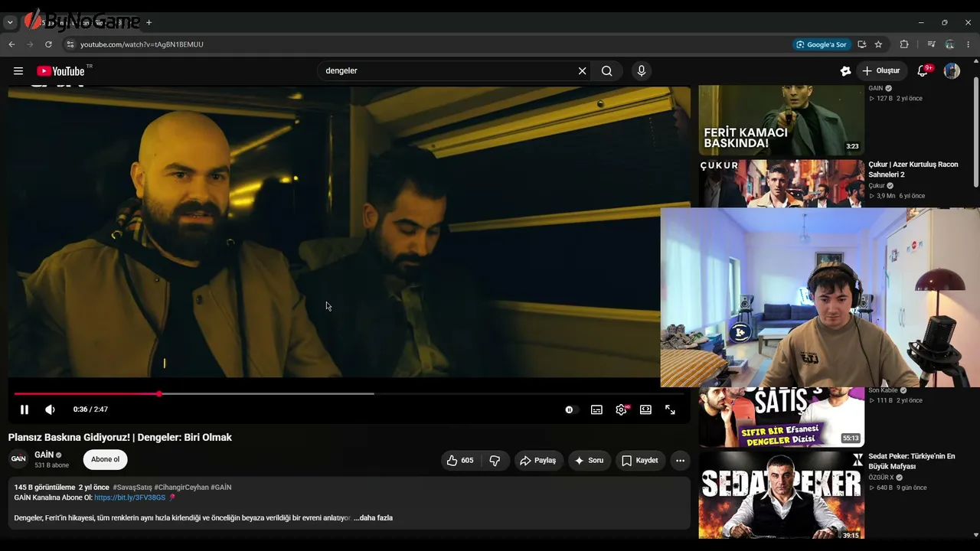Open the tab search dropdown arrow
Viewport: 980px width, 551px height.
[10, 23]
